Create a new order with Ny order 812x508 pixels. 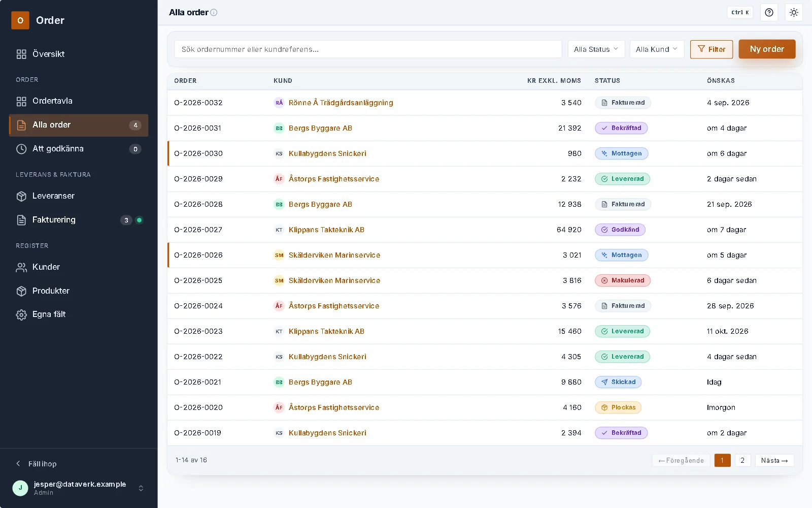point(767,49)
